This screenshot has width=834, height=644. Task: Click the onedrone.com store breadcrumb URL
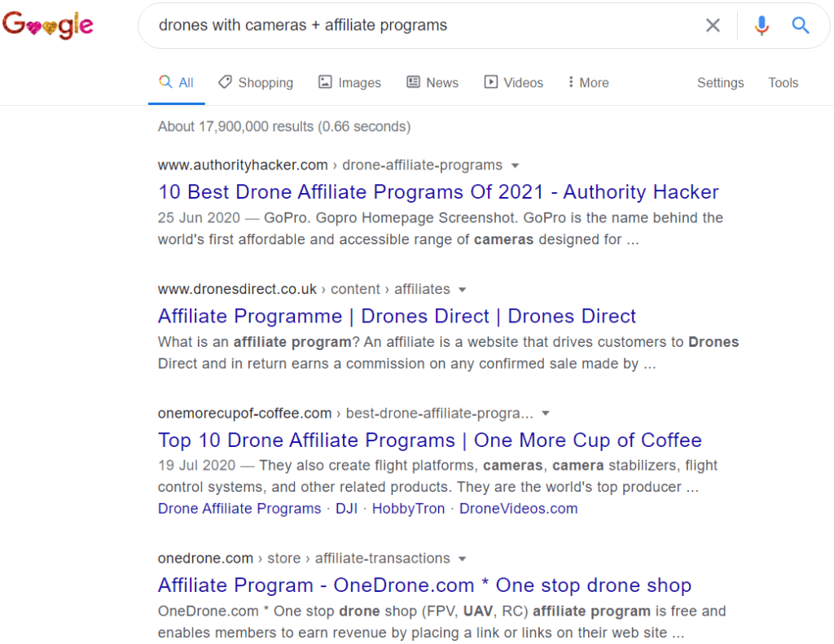point(304,559)
